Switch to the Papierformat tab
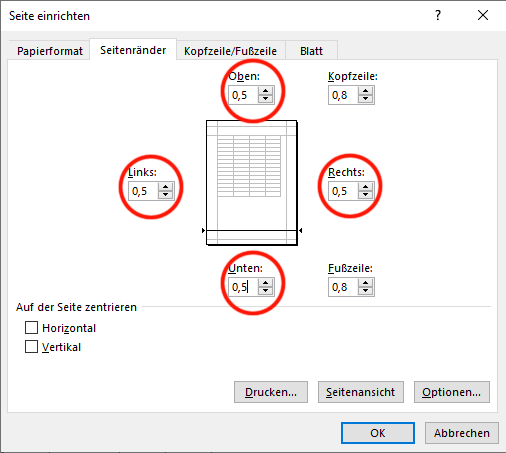Screen dimensions: 506x453 pyautogui.click(x=50, y=51)
